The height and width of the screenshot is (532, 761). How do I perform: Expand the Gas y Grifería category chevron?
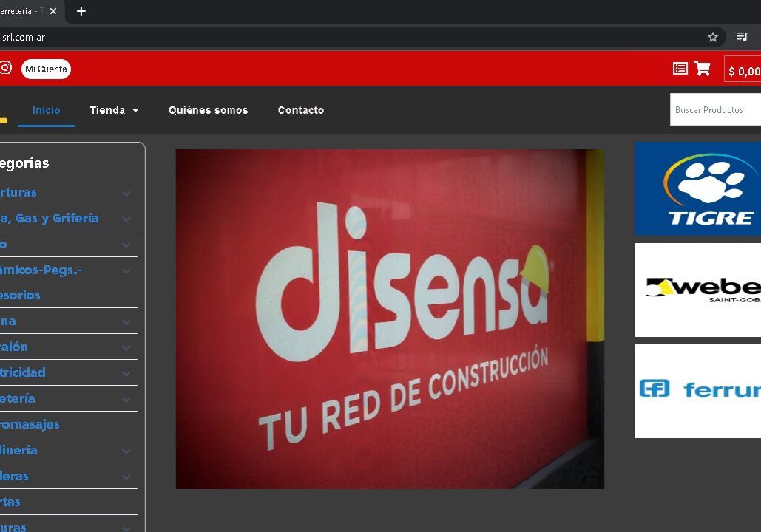click(126, 219)
